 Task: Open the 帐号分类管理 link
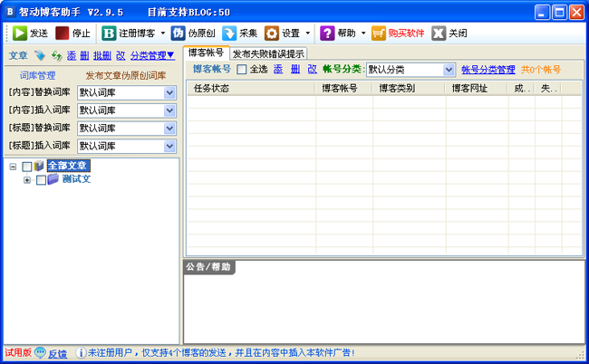click(488, 70)
